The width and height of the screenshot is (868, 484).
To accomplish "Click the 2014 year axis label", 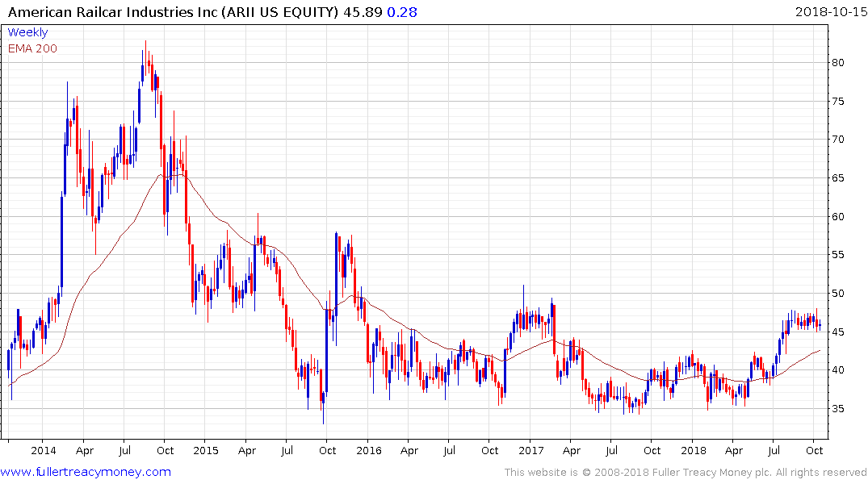I will pyautogui.click(x=43, y=450).
